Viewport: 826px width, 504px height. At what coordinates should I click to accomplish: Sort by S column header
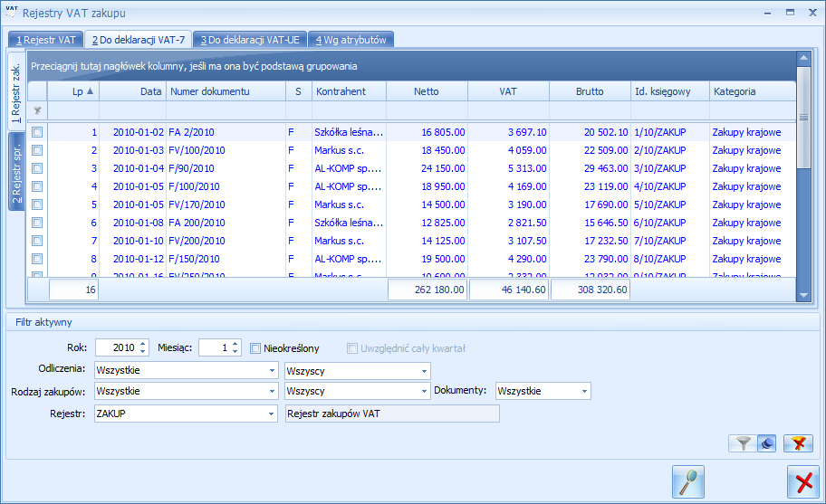click(x=299, y=91)
